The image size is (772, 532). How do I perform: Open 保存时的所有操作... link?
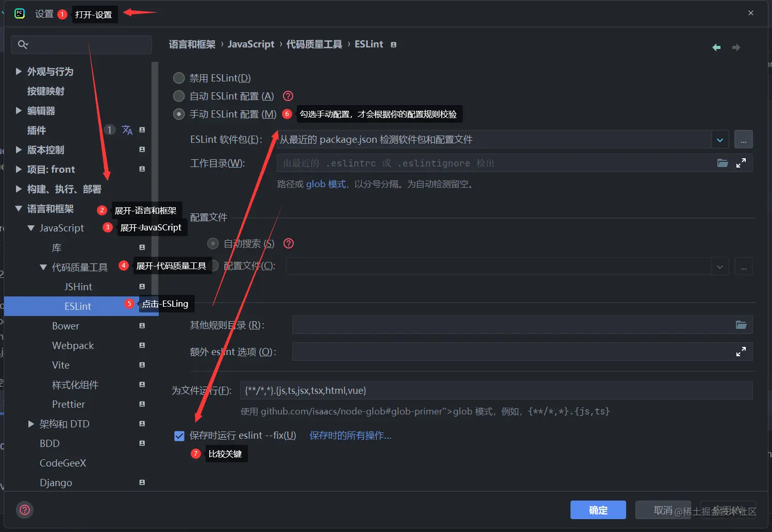(350, 436)
